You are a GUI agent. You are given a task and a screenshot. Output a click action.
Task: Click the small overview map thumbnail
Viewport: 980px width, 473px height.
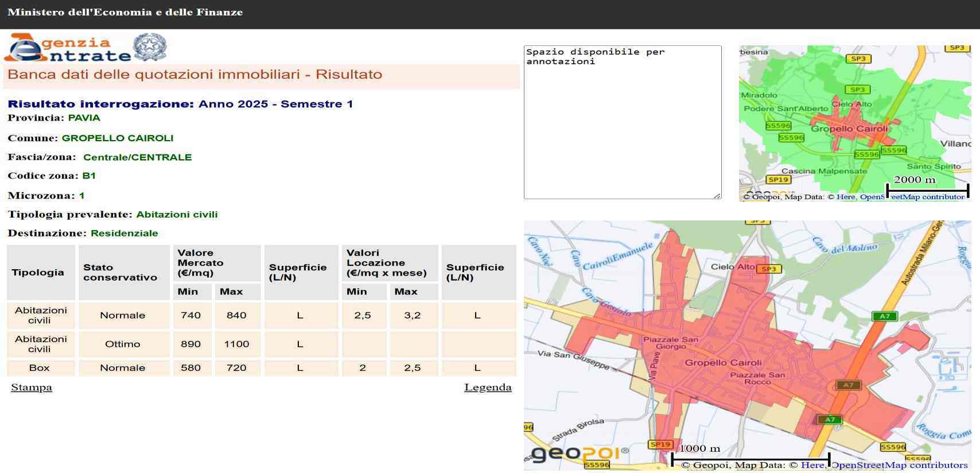[855, 123]
